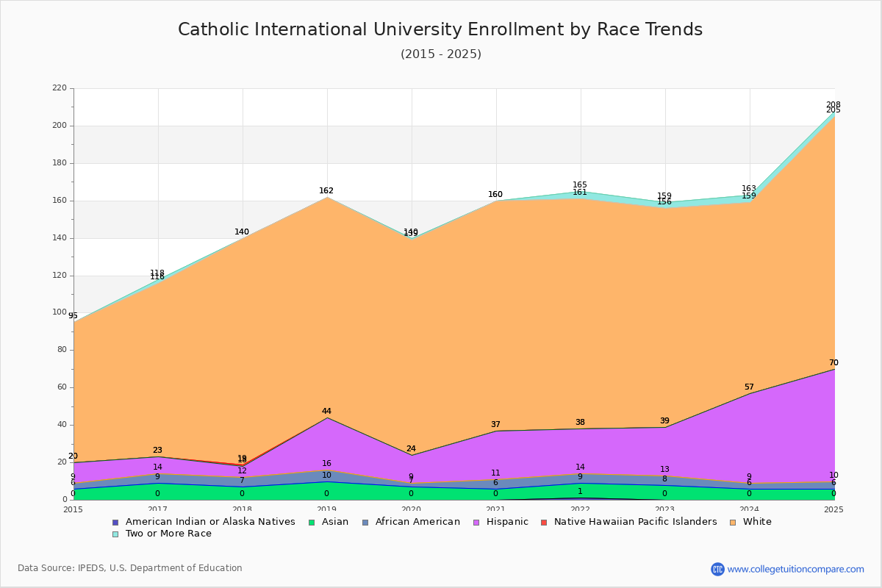Viewport: 882px width, 588px height.
Task: Click the 23 data label at 2017
Action: pos(157,451)
